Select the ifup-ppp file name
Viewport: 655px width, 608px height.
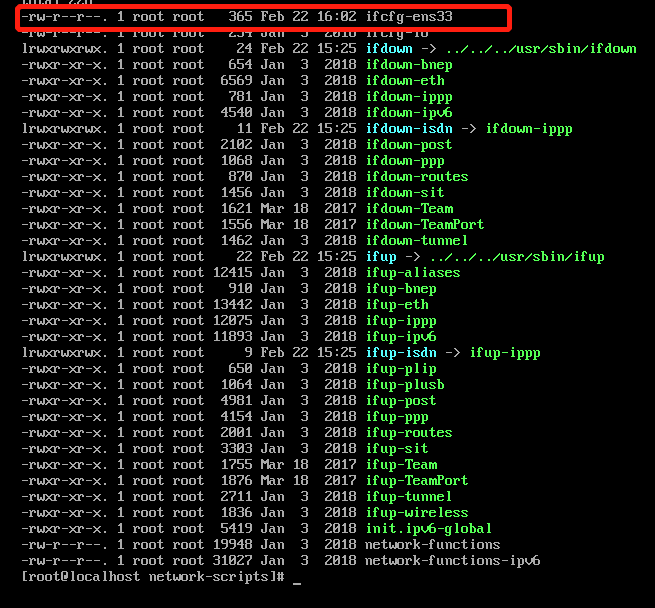[x=397, y=417]
